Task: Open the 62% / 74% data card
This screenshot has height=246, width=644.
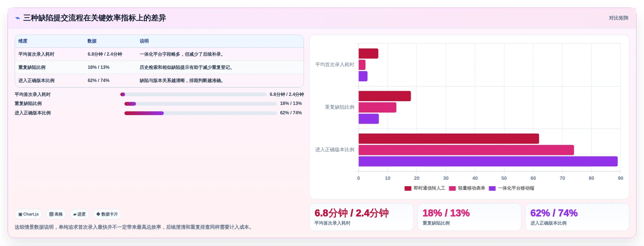Action: (x=577, y=217)
